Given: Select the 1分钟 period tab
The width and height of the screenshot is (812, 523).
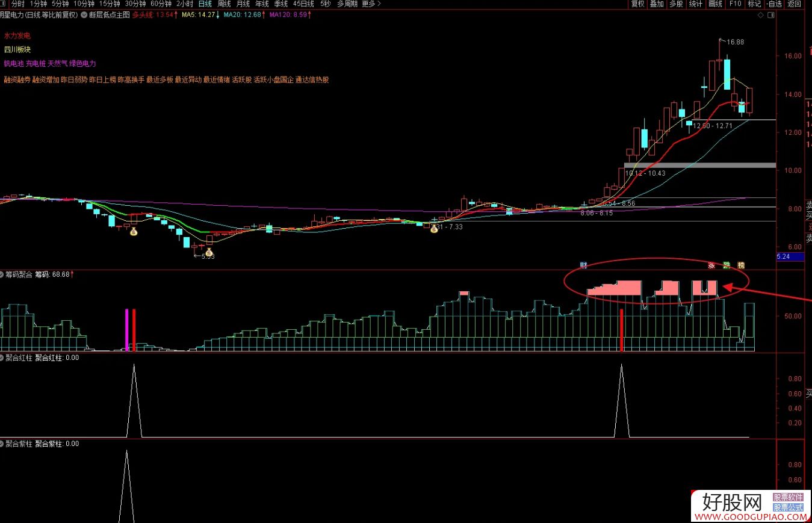Looking at the screenshot, I should click(39, 4).
